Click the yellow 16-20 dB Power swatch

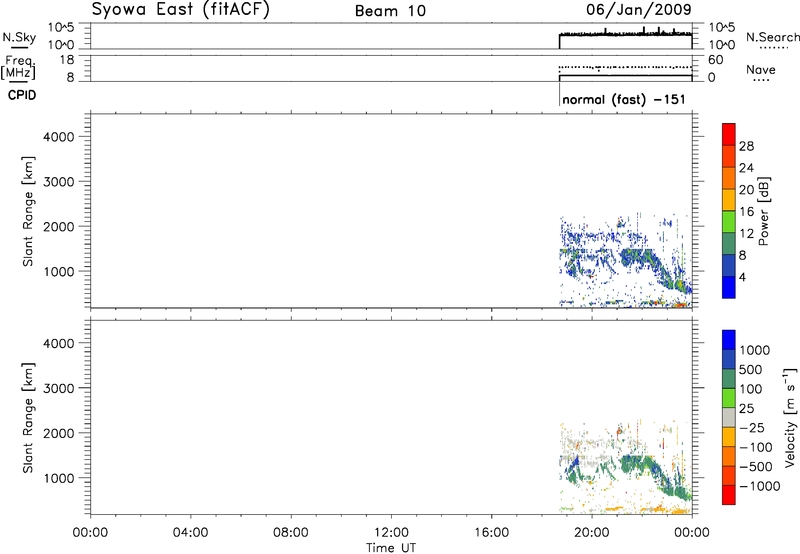coord(729,200)
